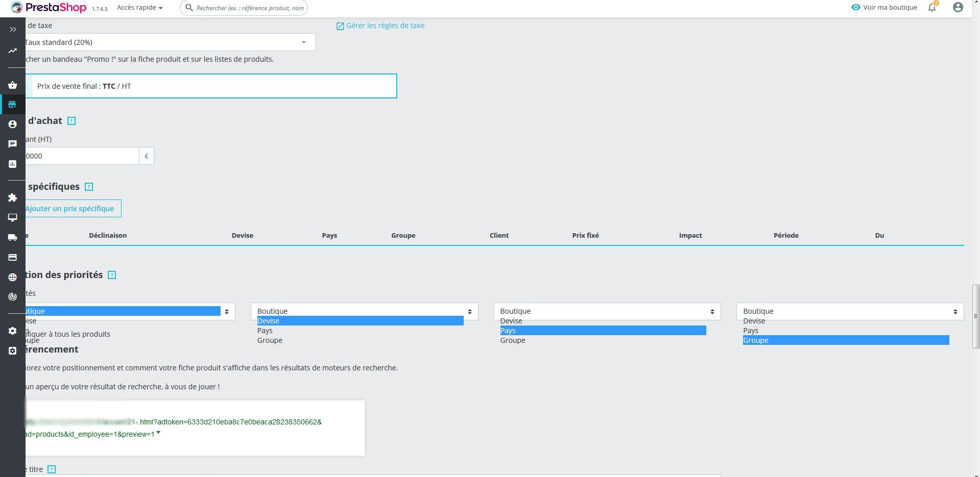
Task: Open Customer Service chat bubble icon
Action: click(13, 144)
